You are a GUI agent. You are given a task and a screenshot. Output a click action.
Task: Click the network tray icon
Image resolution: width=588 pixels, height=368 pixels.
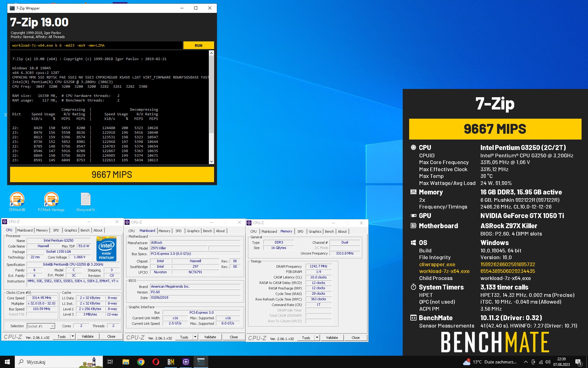coord(541,362)
